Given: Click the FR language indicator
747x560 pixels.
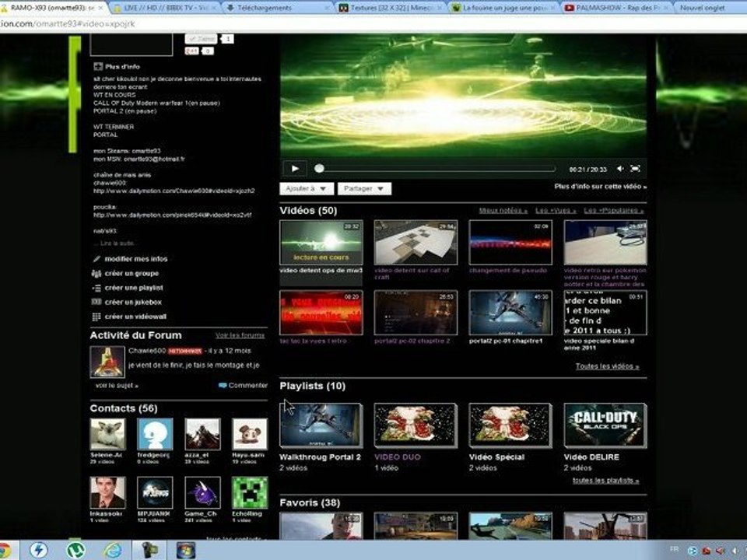Looking at the screenshot, I should click(674, 549).
